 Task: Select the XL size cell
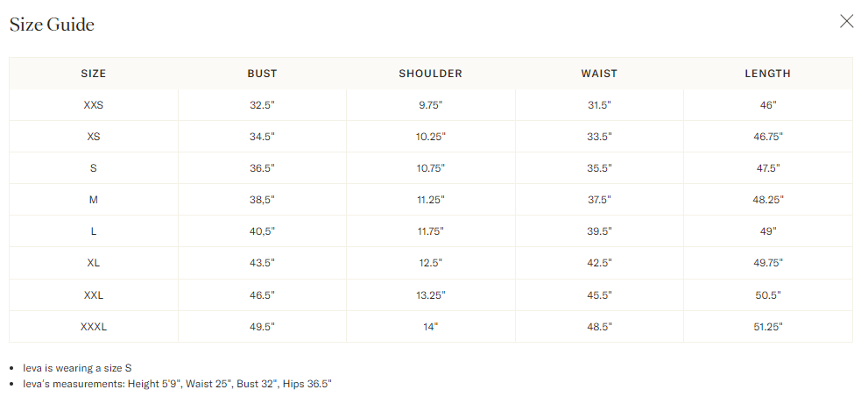point(94,263)
